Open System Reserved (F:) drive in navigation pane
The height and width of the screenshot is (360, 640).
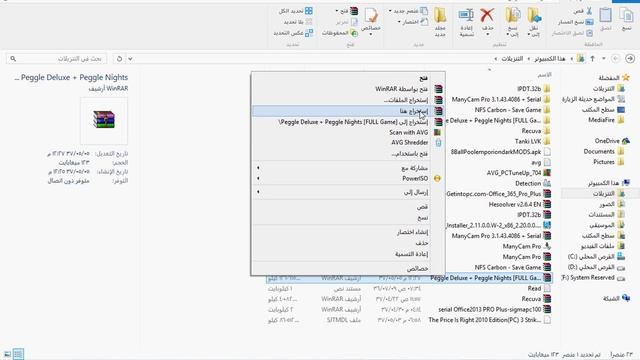click(593, 278)
